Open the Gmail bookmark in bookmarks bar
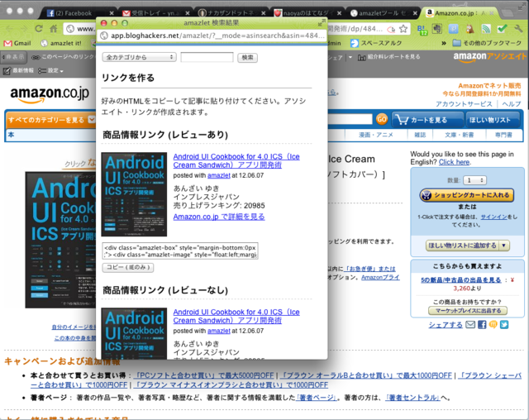 [17, 43]
